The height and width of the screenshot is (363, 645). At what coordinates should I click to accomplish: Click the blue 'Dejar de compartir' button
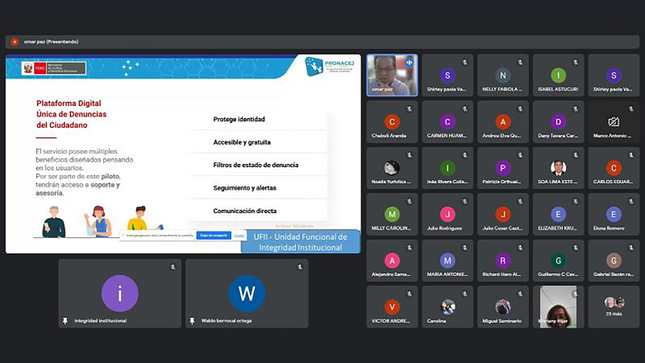pyautogui.click(x=213, y=235)
